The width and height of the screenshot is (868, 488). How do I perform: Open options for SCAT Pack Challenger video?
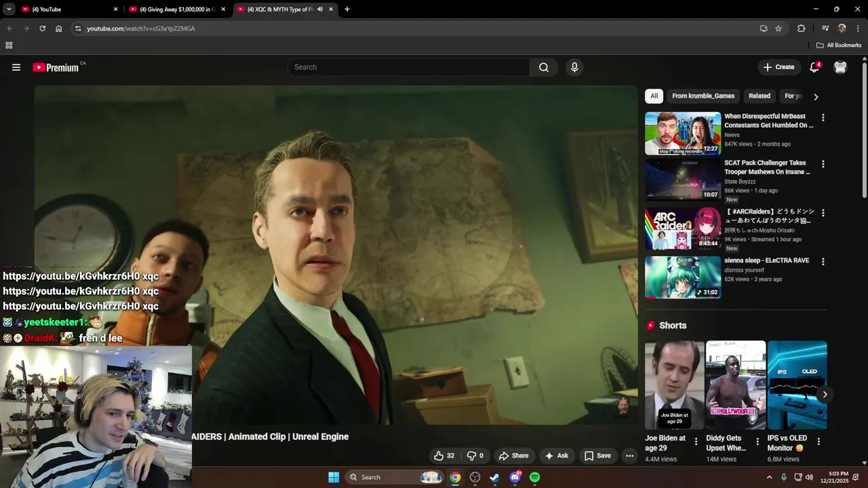click(x=823, y=164)
